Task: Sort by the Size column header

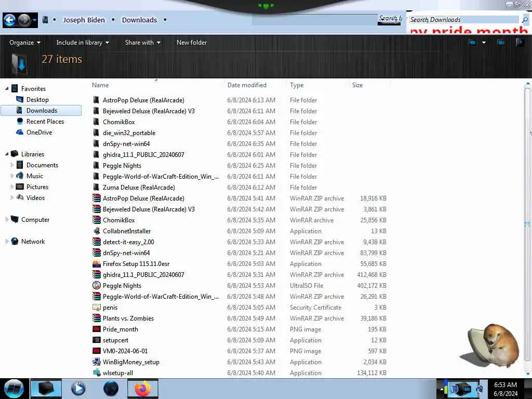Action: click(x=357, y=85)
